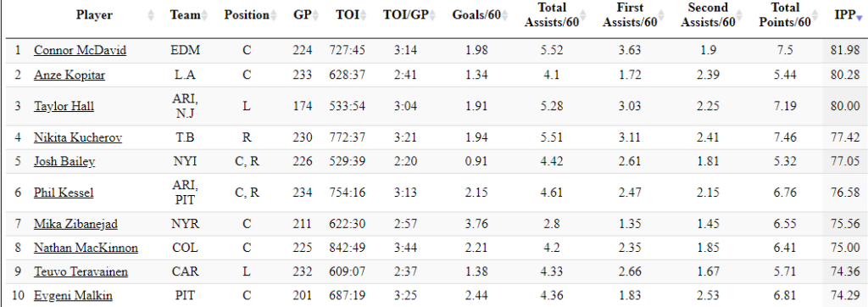The height and width of the screenshot is (307, 868).
Task: Open Nathan MacKinnon's player page
Action: (x=86, y=248)
